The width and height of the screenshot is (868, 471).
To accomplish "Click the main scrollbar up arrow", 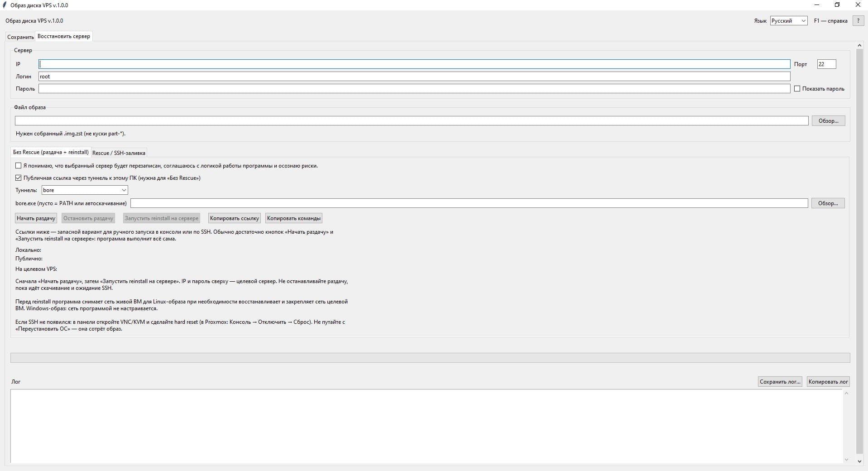I will [860, 45].
